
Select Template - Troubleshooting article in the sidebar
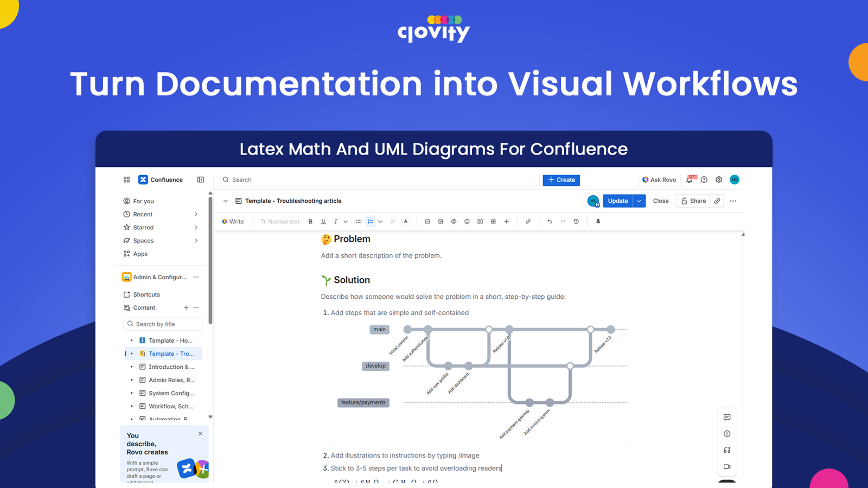coord(170,353)
